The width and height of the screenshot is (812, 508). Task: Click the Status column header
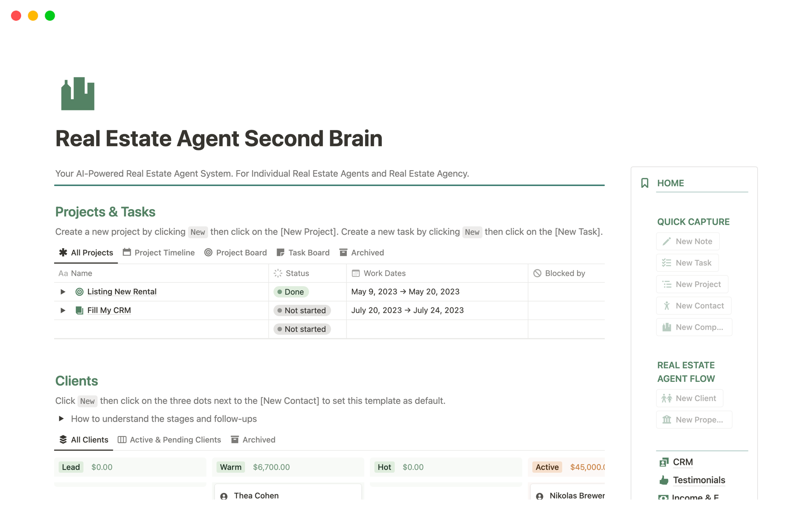point(297,273)
